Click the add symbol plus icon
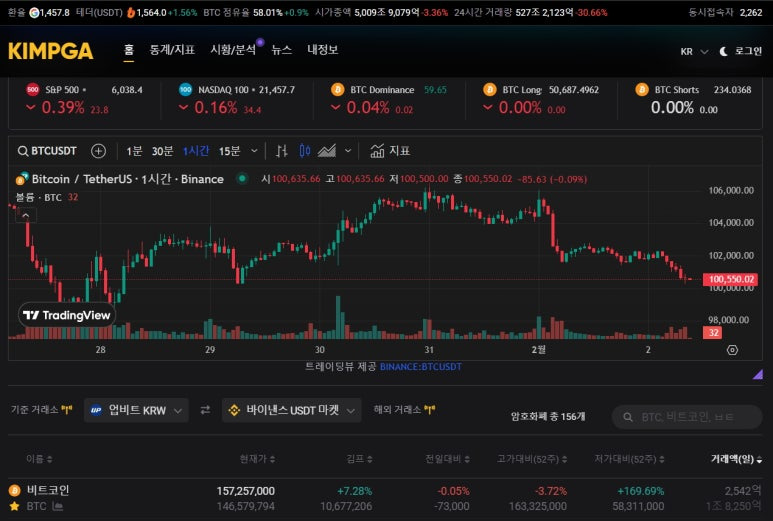 coord(99,151)
